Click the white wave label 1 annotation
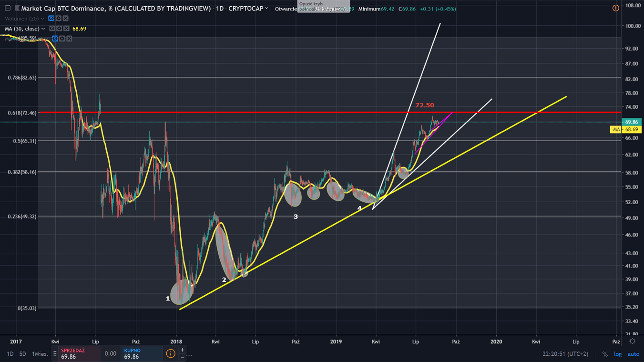Screen dimensions: 644x362 pyautogui.click(x=168, y=299)
